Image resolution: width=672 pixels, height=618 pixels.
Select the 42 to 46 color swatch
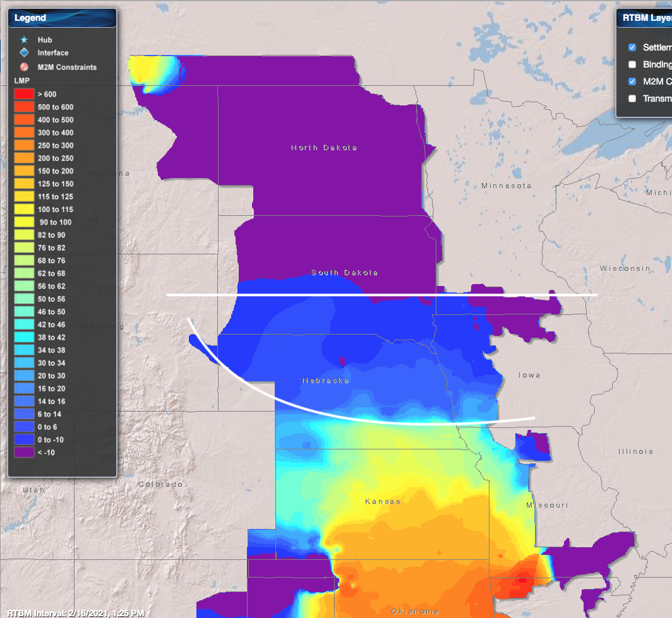[x=24, y=324]
